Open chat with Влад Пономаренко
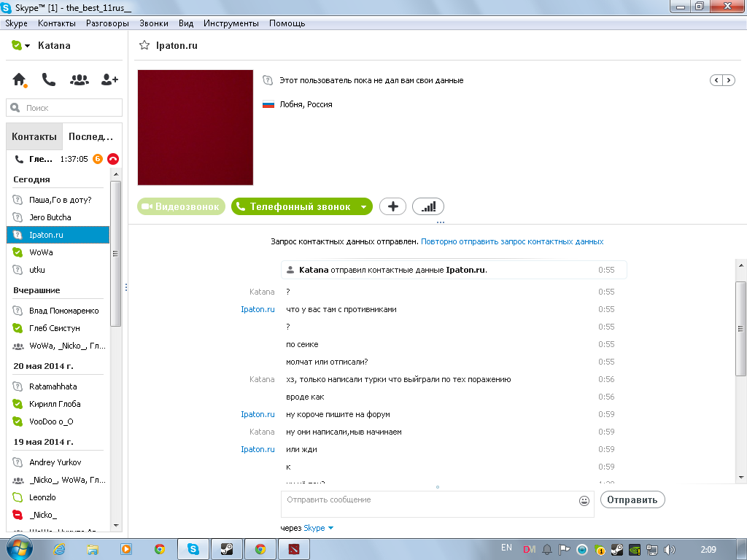The image size is (747, 560). click(58, 311)
